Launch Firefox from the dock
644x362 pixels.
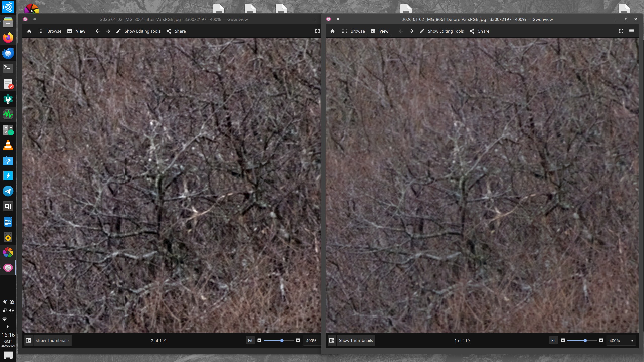[x=8, y=38]
